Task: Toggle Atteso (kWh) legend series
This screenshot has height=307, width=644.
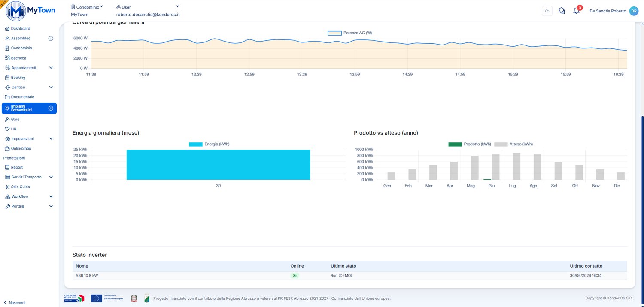Action: tap(513, 144)
